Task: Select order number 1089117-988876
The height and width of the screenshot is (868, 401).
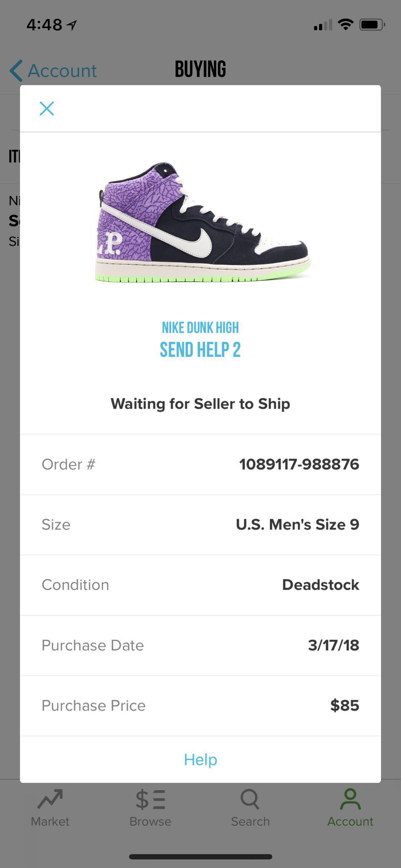Action: point(299,464)
